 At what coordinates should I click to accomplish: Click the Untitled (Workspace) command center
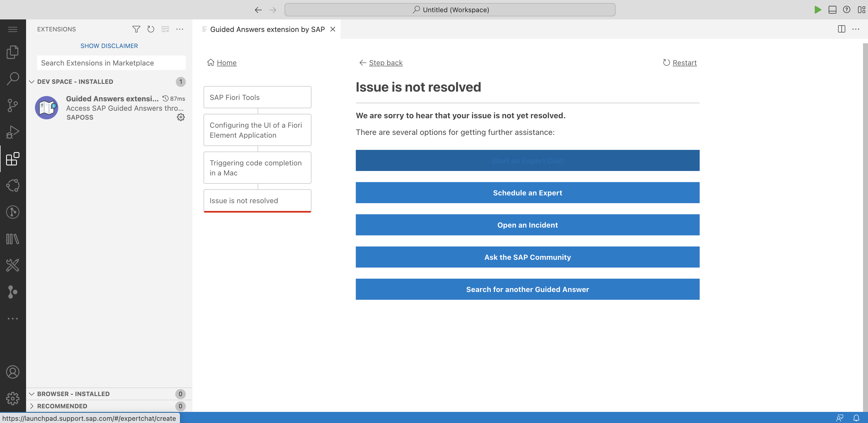(x=450, y=10)
